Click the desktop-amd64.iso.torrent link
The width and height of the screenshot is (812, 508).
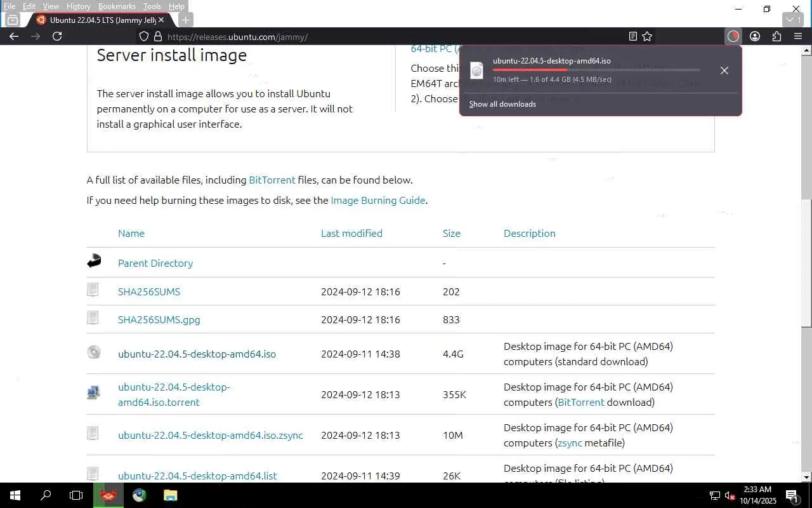[174, 394]
